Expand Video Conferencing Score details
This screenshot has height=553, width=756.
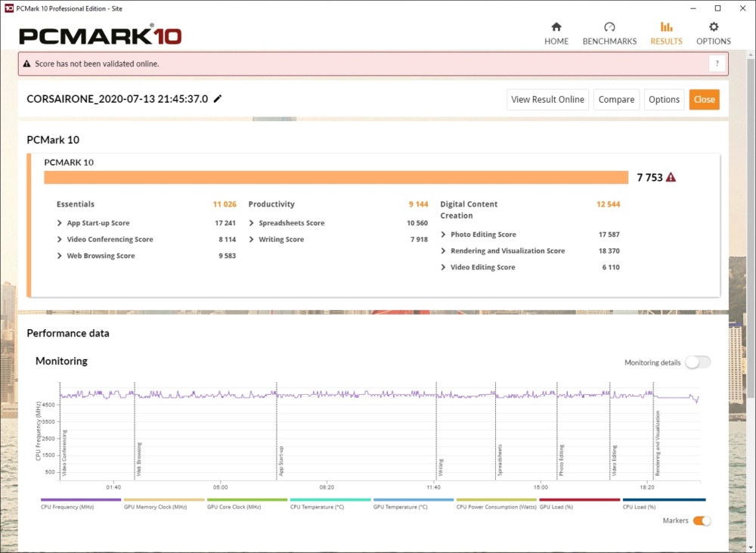[x=59, y=239]
